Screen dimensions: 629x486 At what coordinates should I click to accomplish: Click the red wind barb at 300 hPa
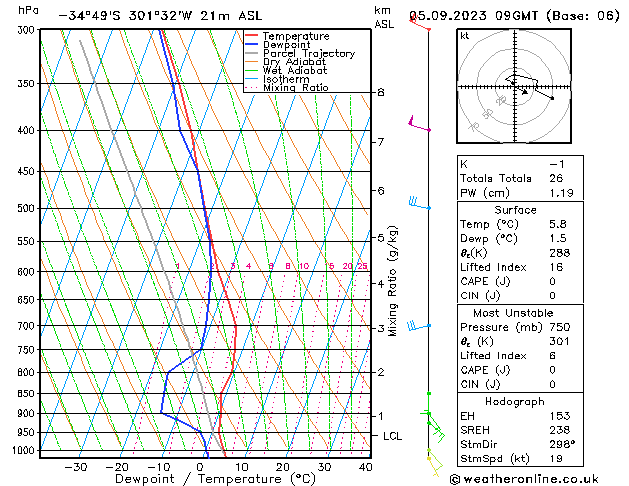(420, 23)
